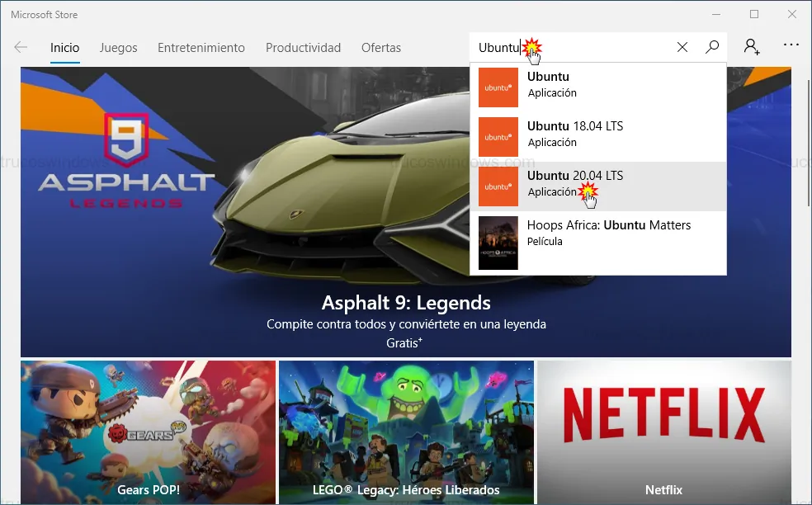Open the Asphalt 9: Legends title link
The width and height of the screenshot is (812, 505).
(x=406, y=302)
